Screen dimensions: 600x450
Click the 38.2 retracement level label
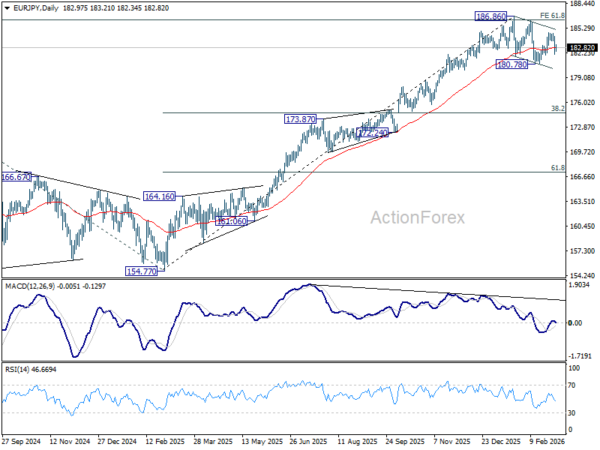click(x=558, y=109)
